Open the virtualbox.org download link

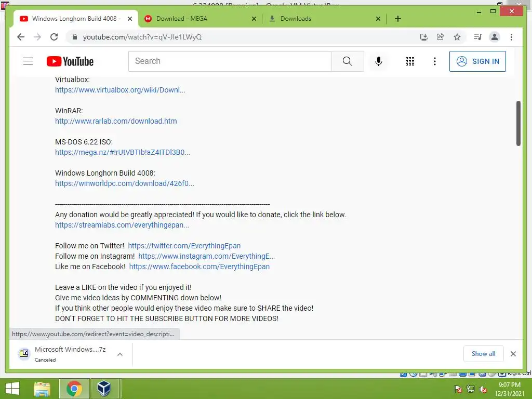(120, 90)
